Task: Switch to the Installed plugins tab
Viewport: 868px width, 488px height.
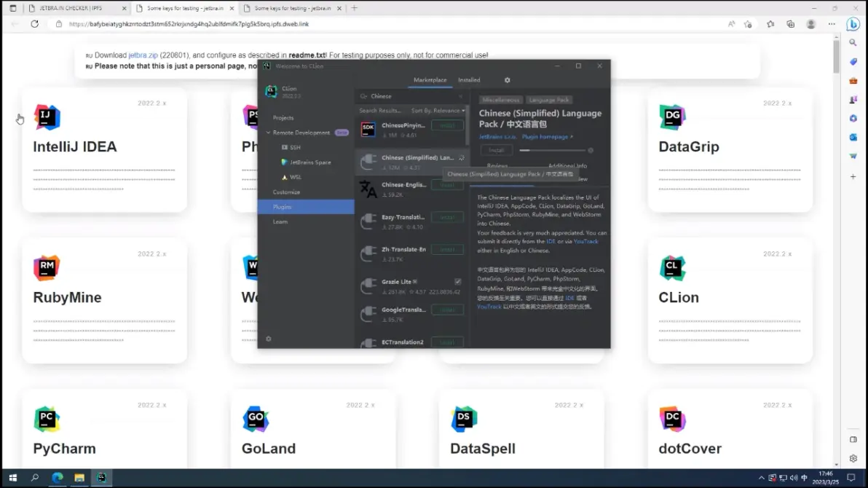Action: click(x=469, y=80)
